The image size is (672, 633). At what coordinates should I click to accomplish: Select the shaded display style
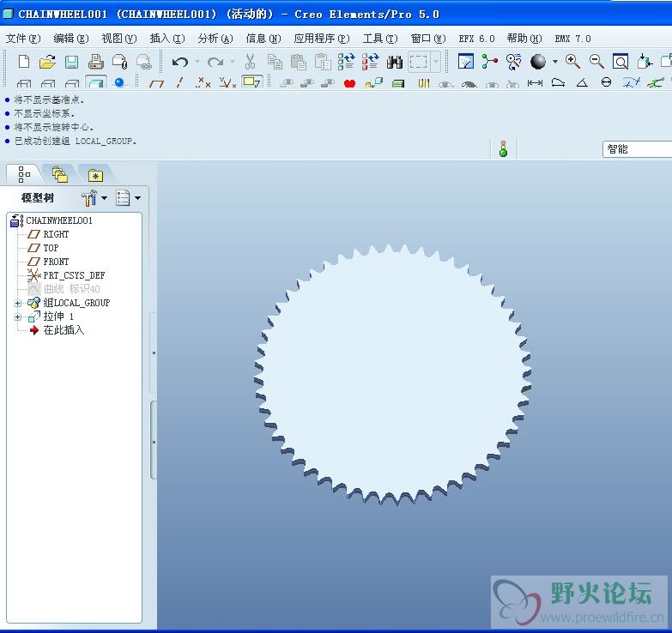click(x=96, y=81)
